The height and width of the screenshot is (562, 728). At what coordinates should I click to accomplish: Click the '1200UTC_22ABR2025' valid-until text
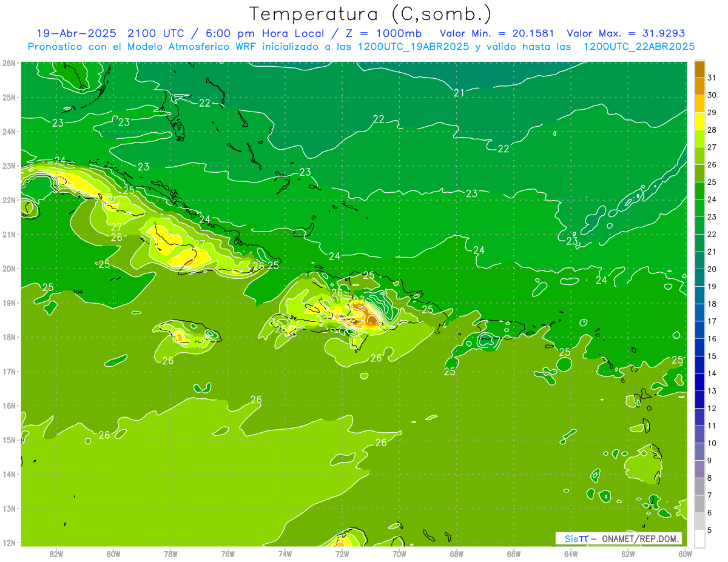[639, 46]
